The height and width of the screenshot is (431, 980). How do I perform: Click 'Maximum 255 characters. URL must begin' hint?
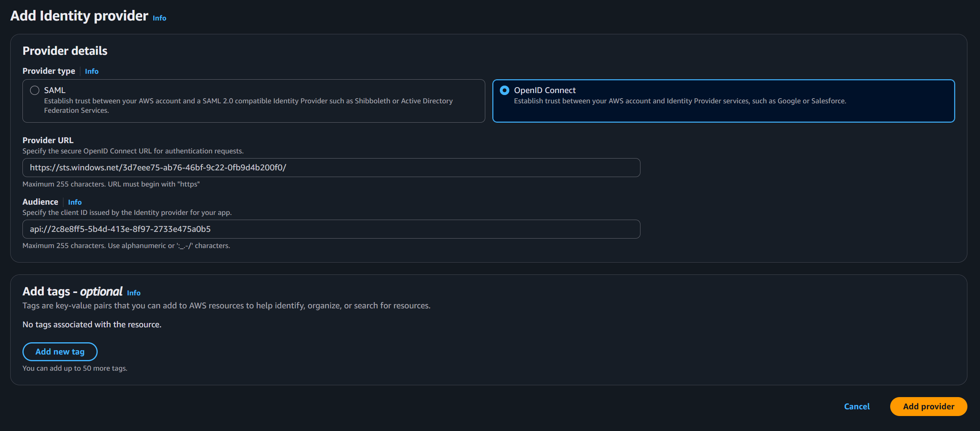point(111,184)
